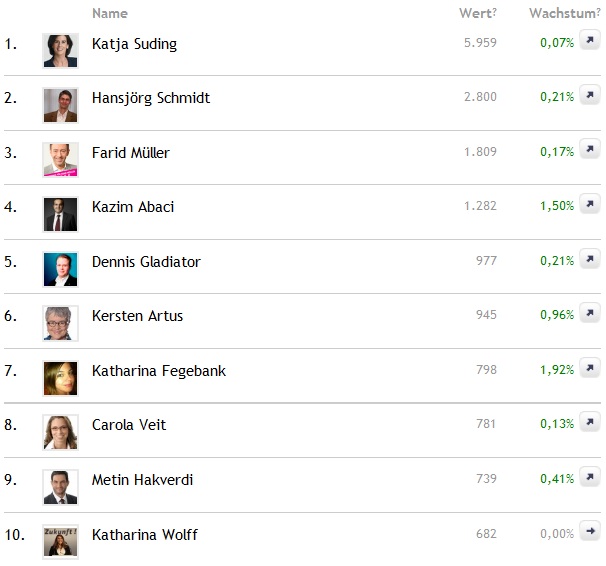The width and height of the screenshot is (606, 566).
Task: Open the Kersten Artus name link
Action: coord(137,316)
